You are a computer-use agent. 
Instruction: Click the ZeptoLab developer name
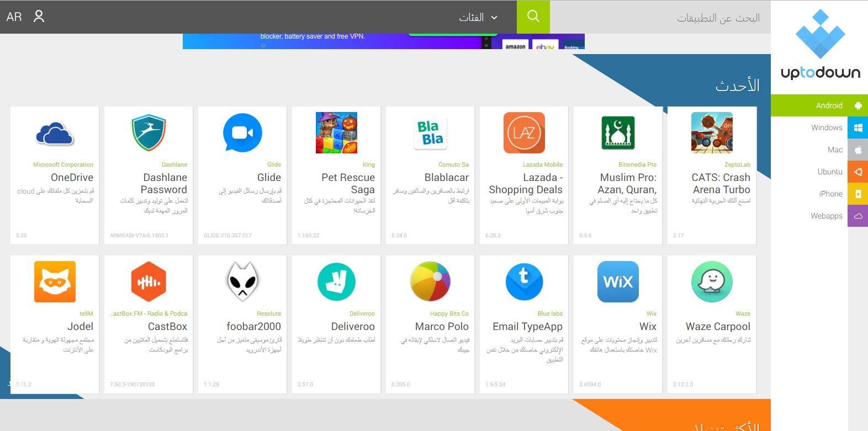point(737,164)
